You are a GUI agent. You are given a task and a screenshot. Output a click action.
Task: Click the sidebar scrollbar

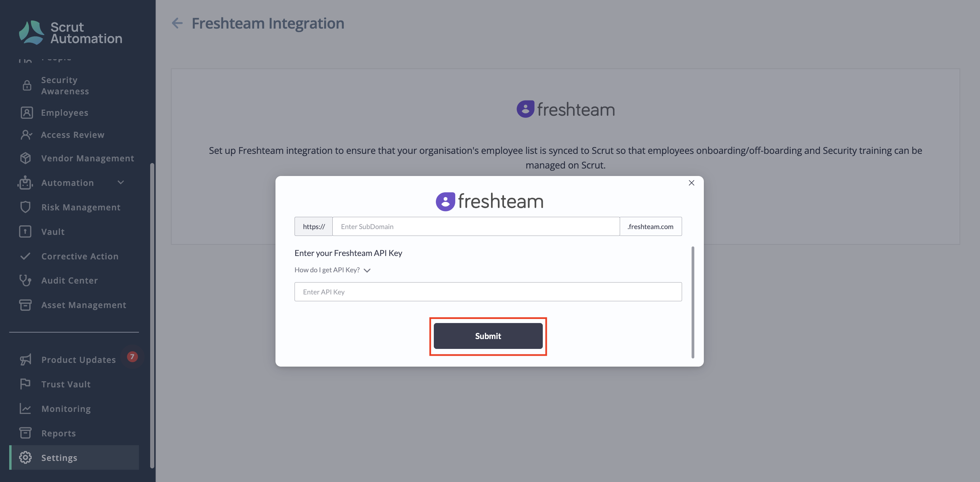152,316
